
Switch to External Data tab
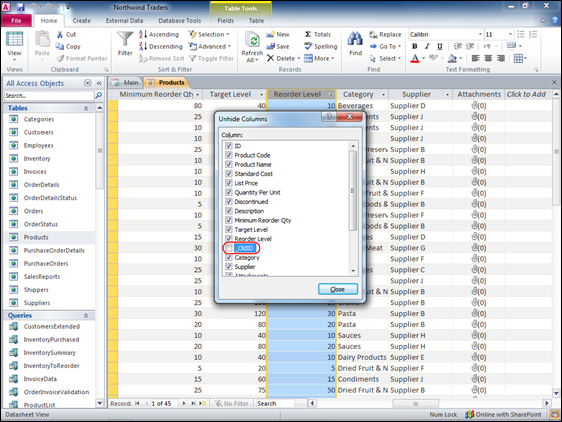coord(124,21)
